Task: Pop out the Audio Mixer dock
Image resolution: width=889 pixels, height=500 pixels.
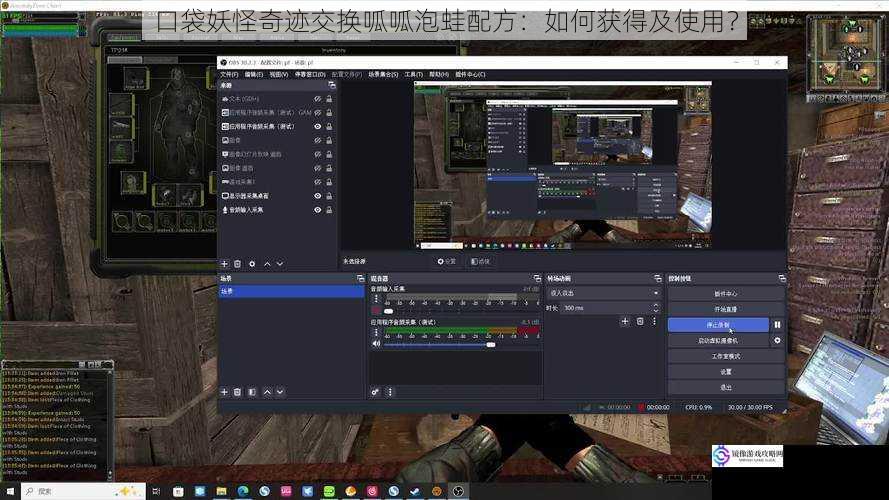Action: [537, 278]
